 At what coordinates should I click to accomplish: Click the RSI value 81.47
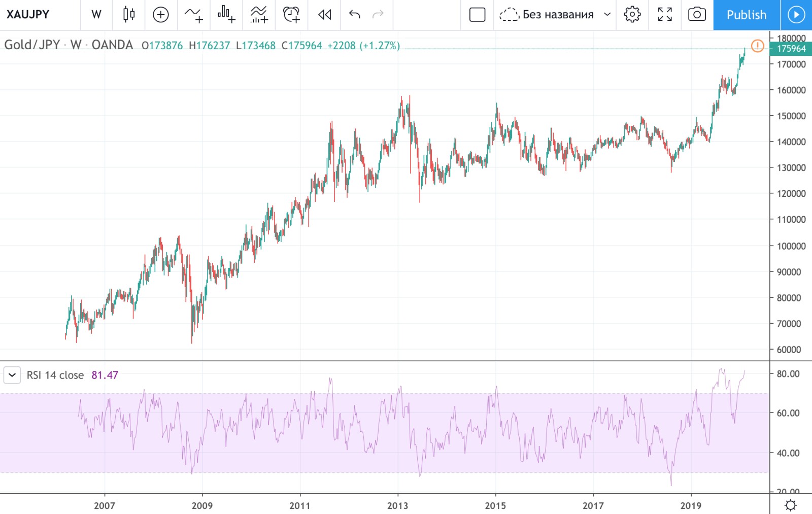(x=105, y=375)
